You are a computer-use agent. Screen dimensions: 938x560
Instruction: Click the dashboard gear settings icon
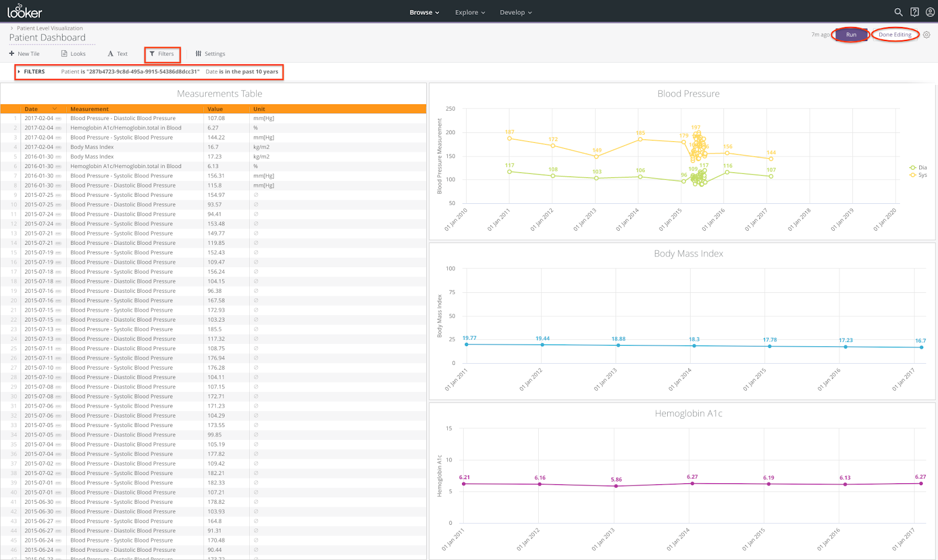pyautogui.click(x=927, y=35)
